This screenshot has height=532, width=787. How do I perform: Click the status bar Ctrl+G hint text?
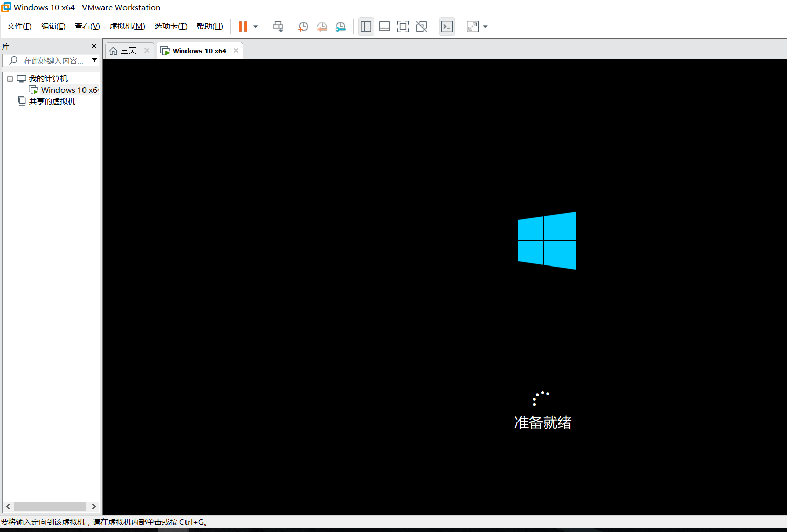(x=105, y=522)
